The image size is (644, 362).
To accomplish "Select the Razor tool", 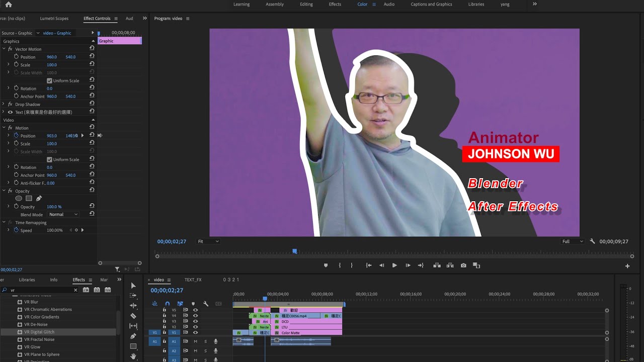I will [133, 316].
